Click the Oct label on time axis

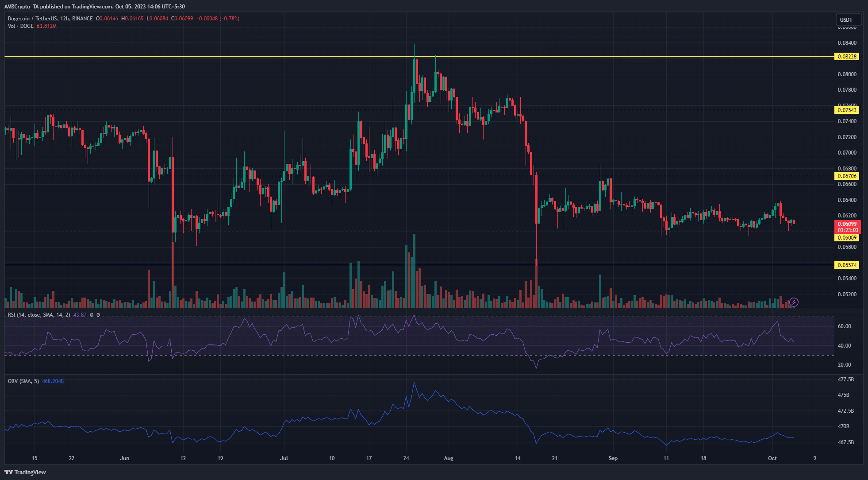click(772, 458)
